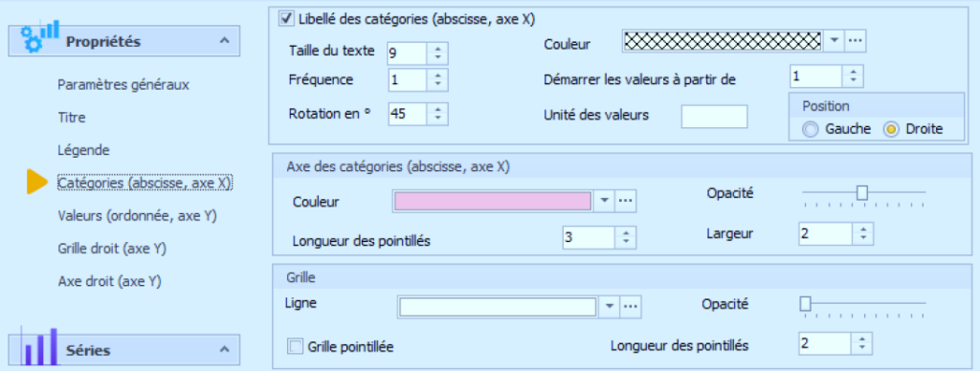
Task: Select Gauche position radio button
Action: point(811,129)
